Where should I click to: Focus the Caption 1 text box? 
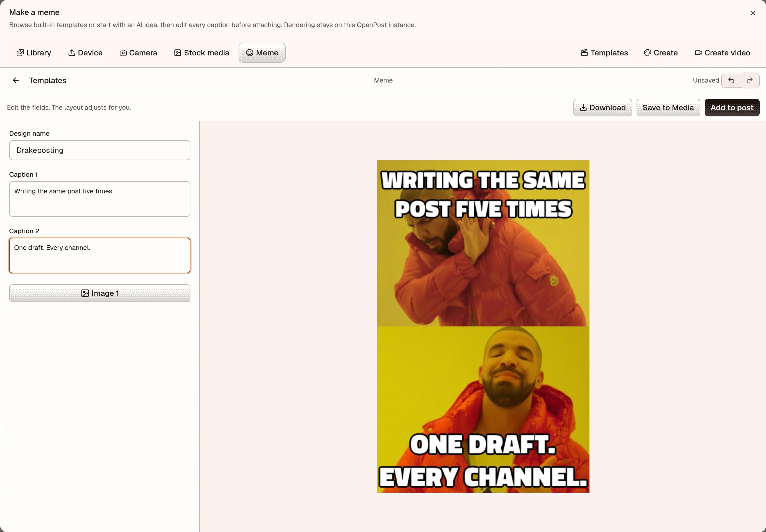[x=100, y=199]
